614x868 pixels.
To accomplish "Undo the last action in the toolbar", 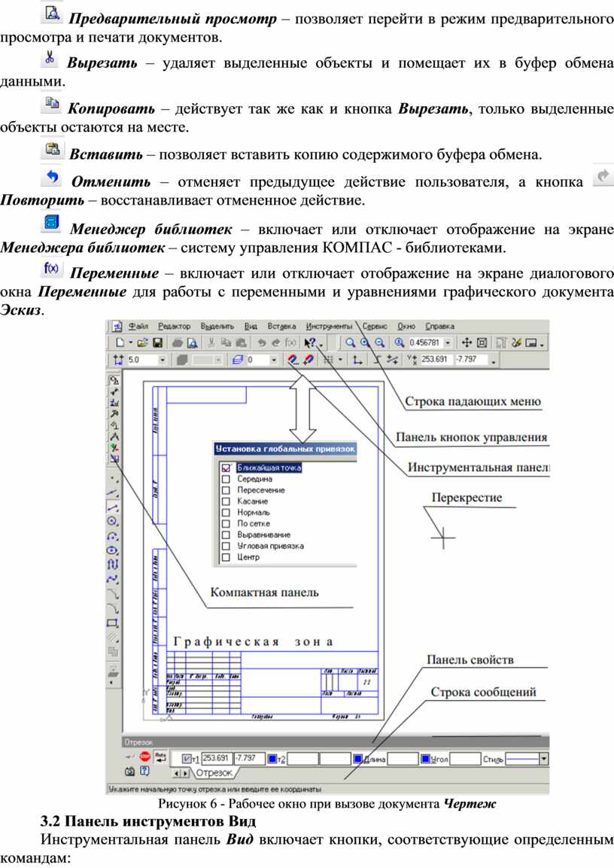I will pyautogui.click(x=261, y=343).
